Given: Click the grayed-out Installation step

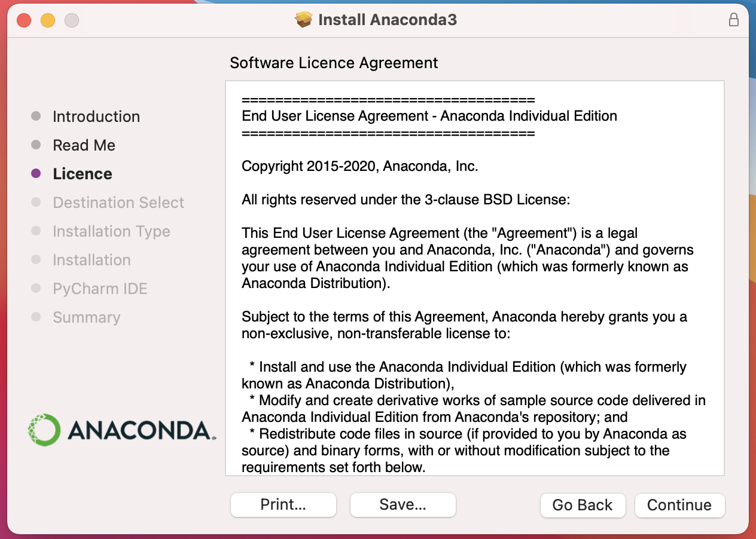Looking at the screenshot, I should coord(92,260).
